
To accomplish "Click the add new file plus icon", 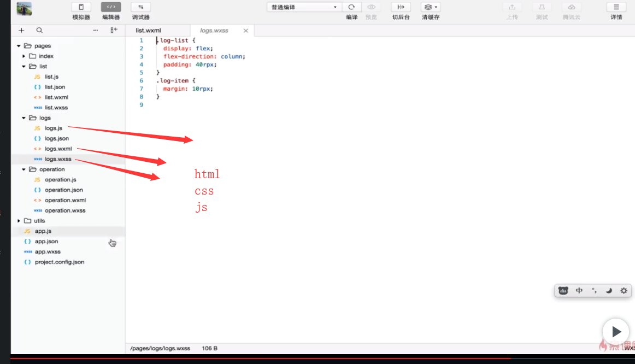I will coord(21,31).
